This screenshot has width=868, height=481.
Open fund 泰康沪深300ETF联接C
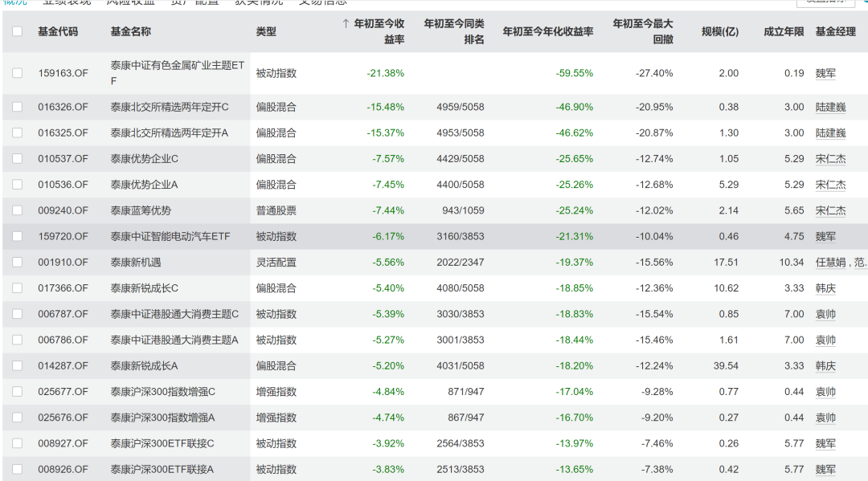pos(162,443)
